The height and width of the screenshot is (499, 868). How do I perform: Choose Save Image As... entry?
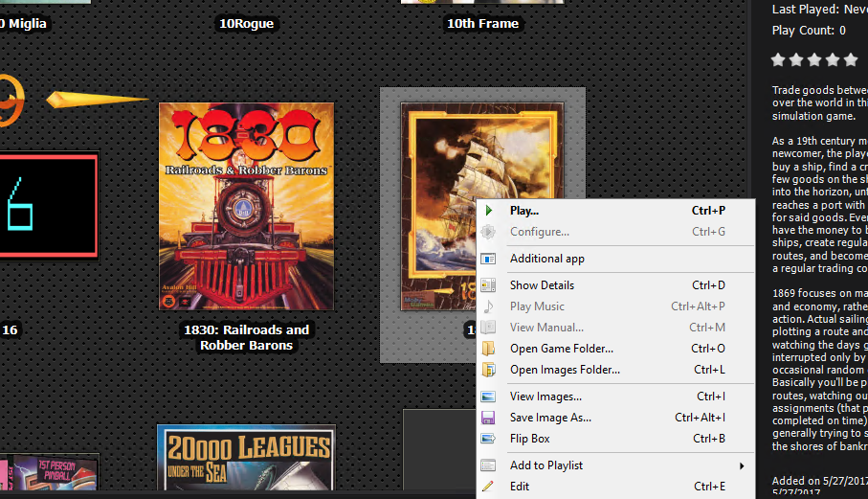[x=615, y=418]
